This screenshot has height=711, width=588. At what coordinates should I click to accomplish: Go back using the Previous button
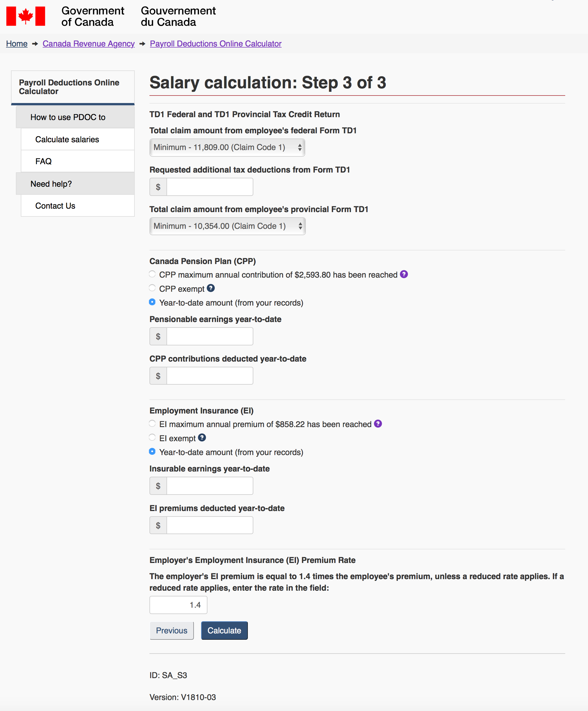pyautogui.click(x=172, y=630)
